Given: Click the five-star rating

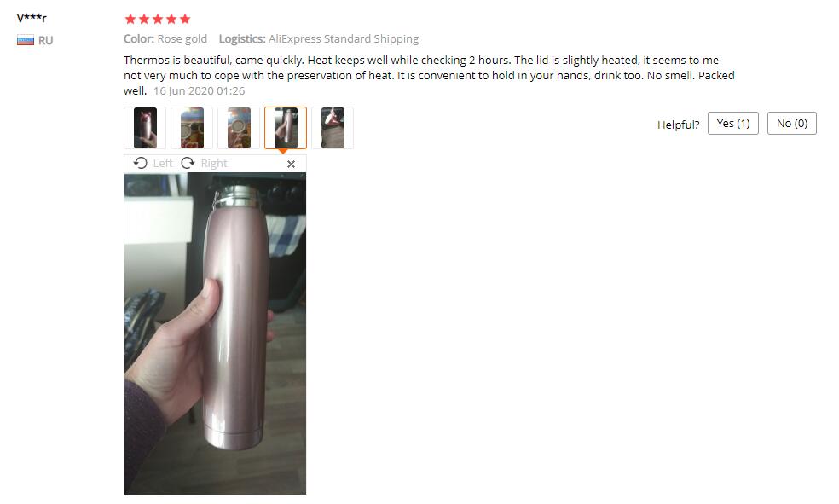Looking at the screenshot, I should coord(157,20).
